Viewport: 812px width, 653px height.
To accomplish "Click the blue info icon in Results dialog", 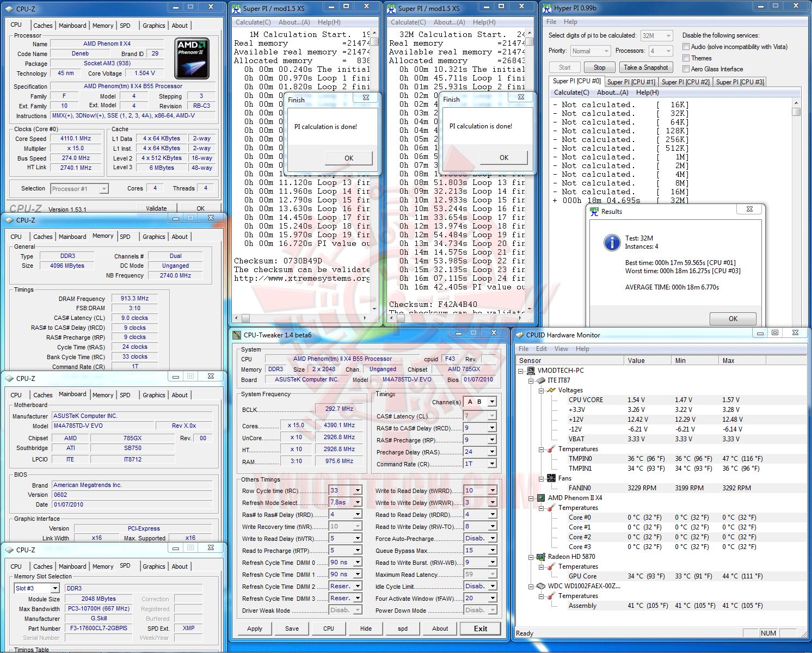I will point(612,243).
